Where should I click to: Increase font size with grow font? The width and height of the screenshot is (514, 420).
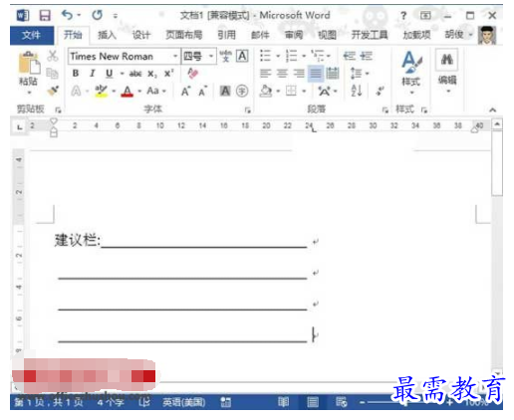pos(185,91)
